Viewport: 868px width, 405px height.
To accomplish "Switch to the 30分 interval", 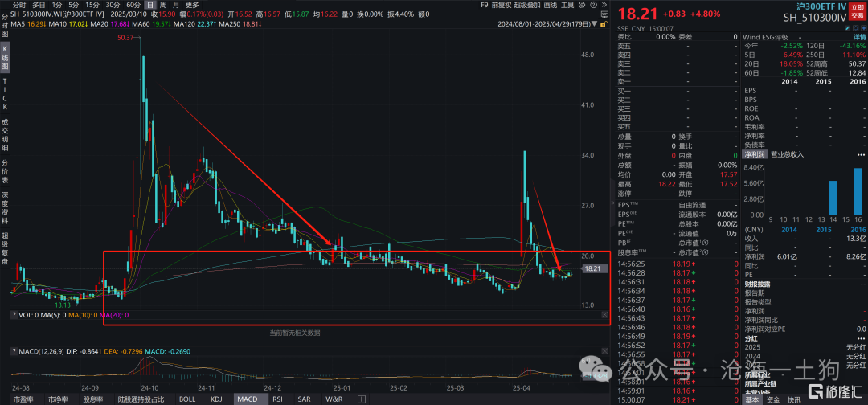I will coord(113,5).
